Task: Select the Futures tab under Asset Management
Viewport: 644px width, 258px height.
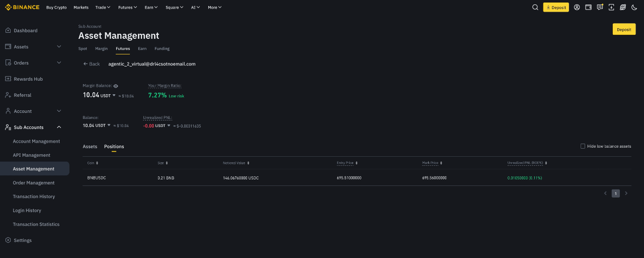Action: point(123,48)
